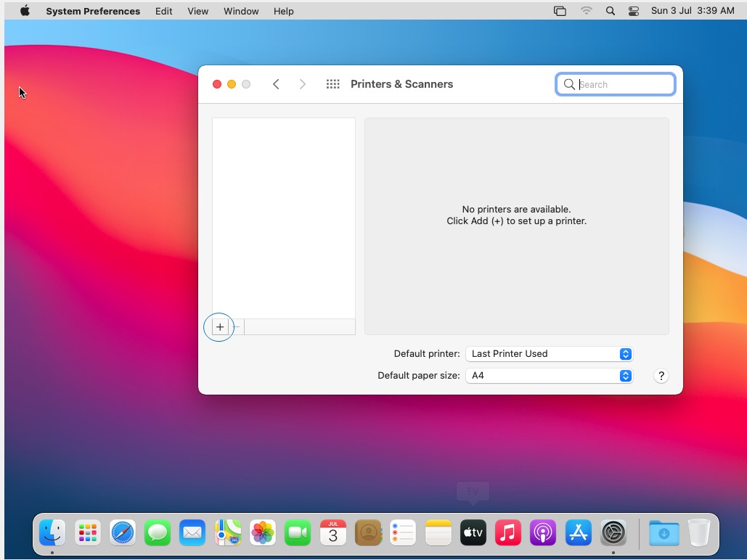Go back with the left chevron
This screenshot has width=747, height=560.
tap(276, 84)
